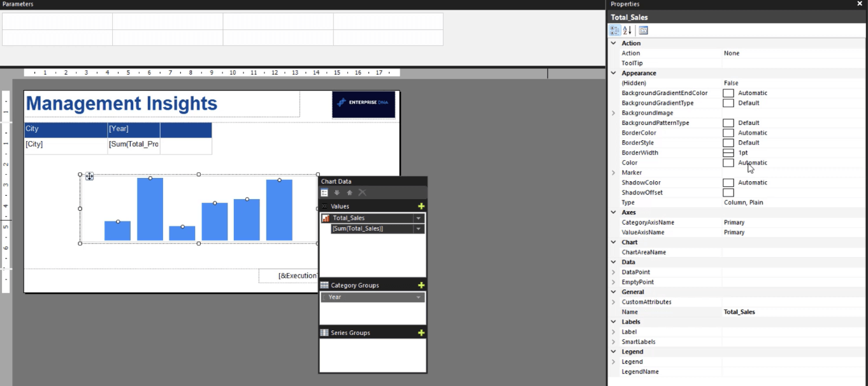Click first empty cell in Parameters grid
The width and height of the screenshot is (868, 386).
(57, 21)
